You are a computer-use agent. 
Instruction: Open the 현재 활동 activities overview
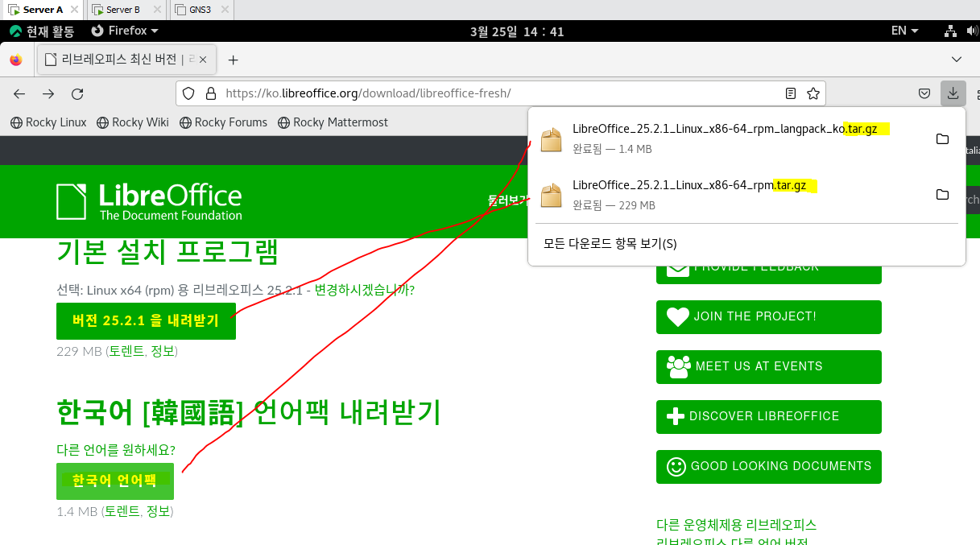click(42, 31)
